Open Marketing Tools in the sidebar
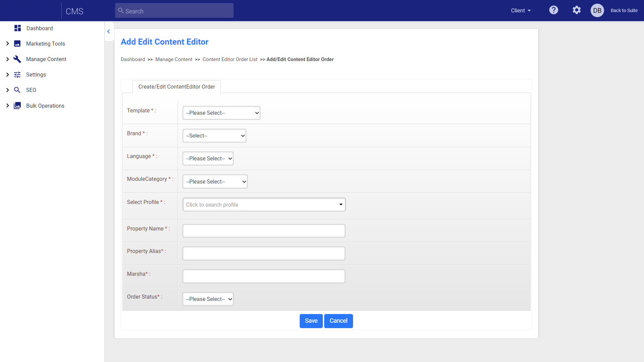The width and height of the screenshot is (644, 362). 46,44
